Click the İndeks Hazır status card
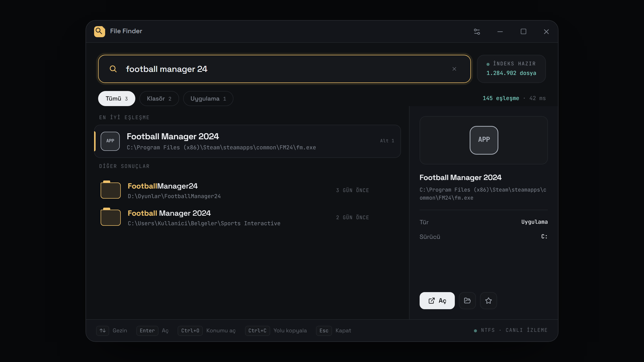Viewport: 644px width, 362px height. [511, 69]
